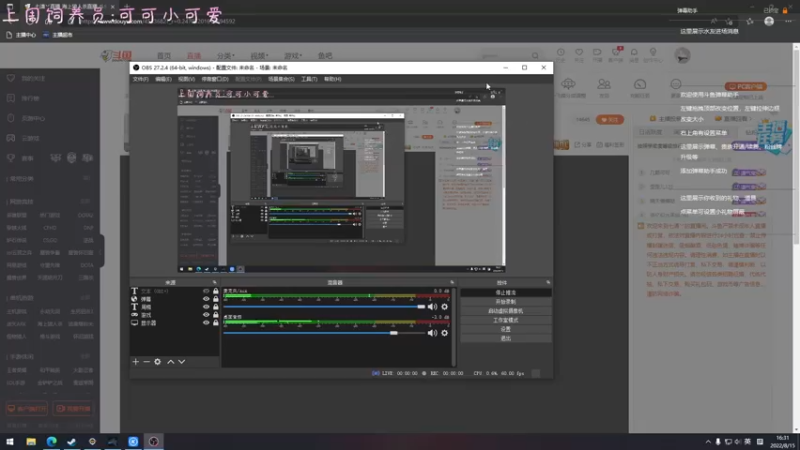Open the OBS Tools menu

309,79
